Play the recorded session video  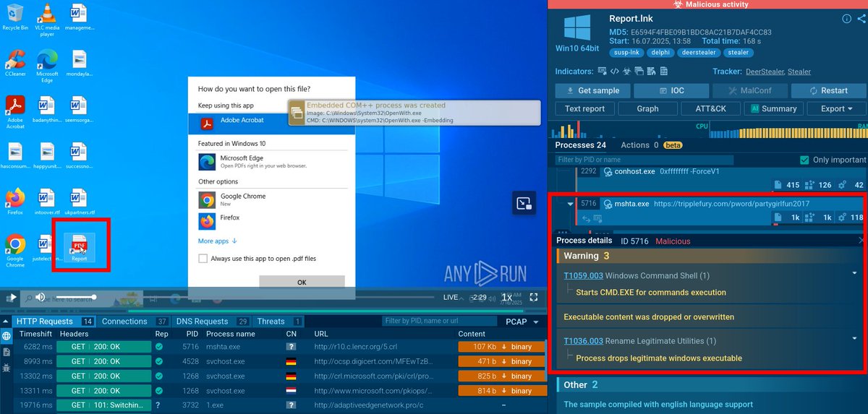pos(12,297)
